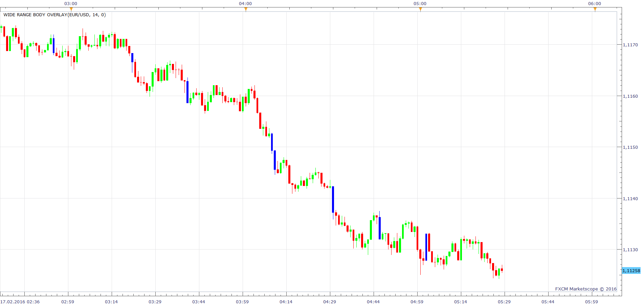Viewport: 644px width, 306px height.
Task: Click the 05:14 time axis label
Action: click(x=461, y=302)
